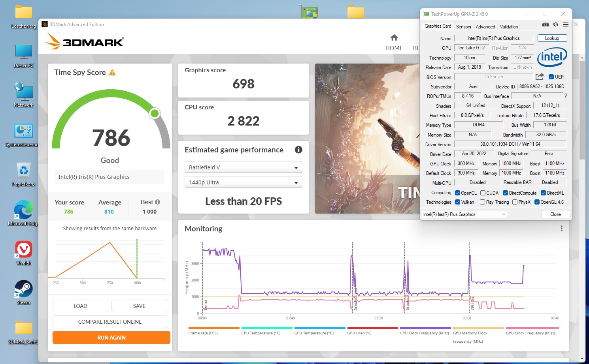
Task: Click Lookup button in GPU-Z
Action: pos(552,38)
